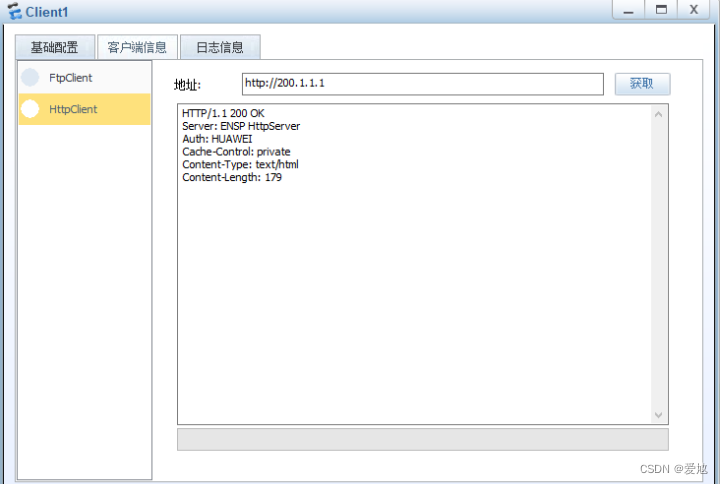Minimize the Client1 window
Viewport: 723px width, 484px height.
pos(628,10)
